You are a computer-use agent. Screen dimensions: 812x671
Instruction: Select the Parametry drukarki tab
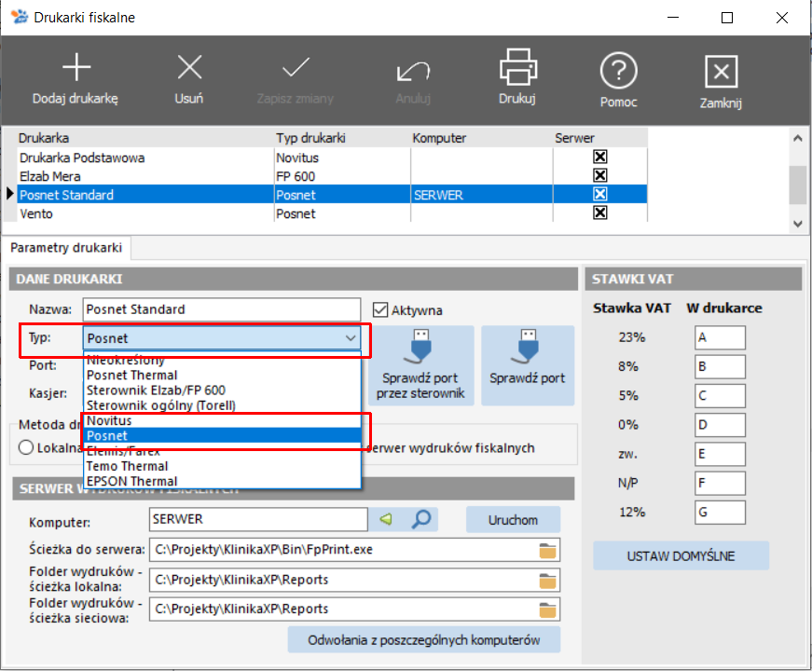point(66,248)
